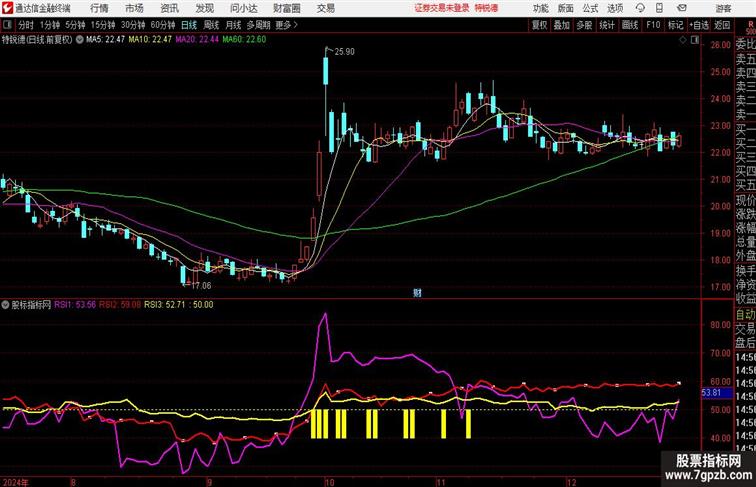Click the 自动 label in side panel
The height and width of the screenshot is (487, 756).
pos(745,315)
